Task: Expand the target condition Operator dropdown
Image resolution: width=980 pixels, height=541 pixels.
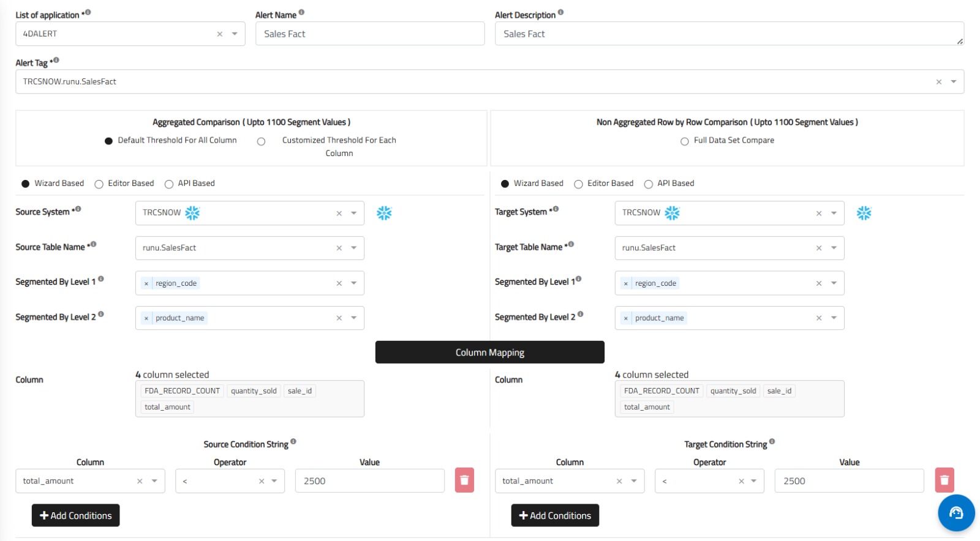Action: pos(753,481)
